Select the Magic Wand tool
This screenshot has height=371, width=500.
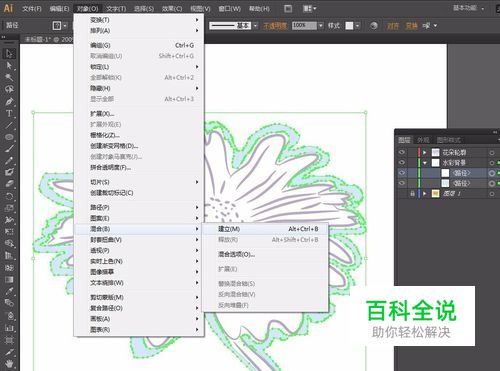pyautogui.click(x=9, y=77)
